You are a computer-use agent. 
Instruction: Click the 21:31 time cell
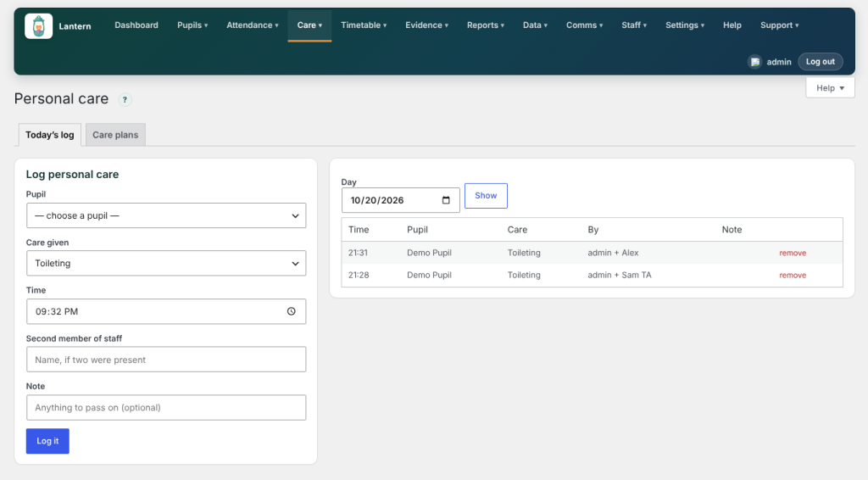pos(358,253)
